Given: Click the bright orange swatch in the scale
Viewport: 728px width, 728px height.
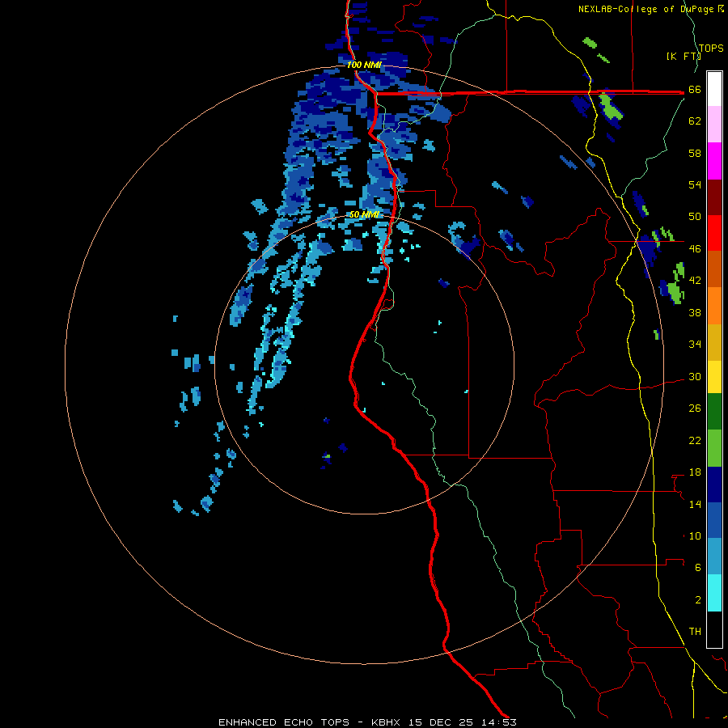Looking at the screenshot, I should click(x=714, y=306).
